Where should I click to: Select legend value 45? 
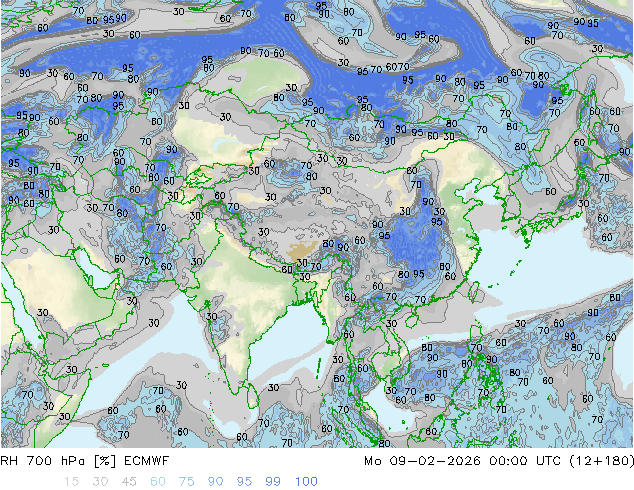click(129, 482)
